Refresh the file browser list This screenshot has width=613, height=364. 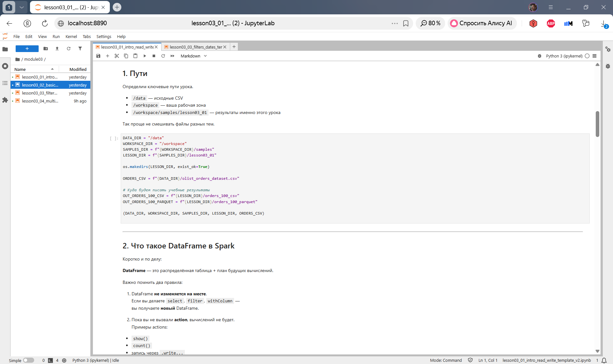tap(69, 49)
